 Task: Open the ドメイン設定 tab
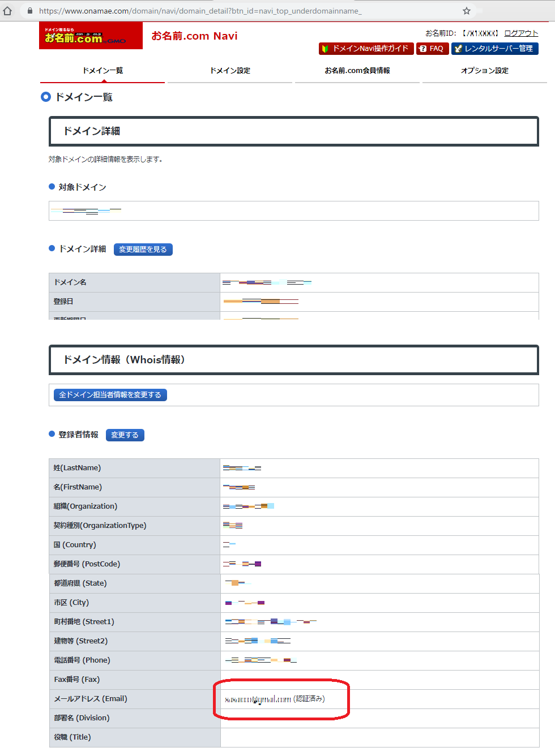point(230,71)
